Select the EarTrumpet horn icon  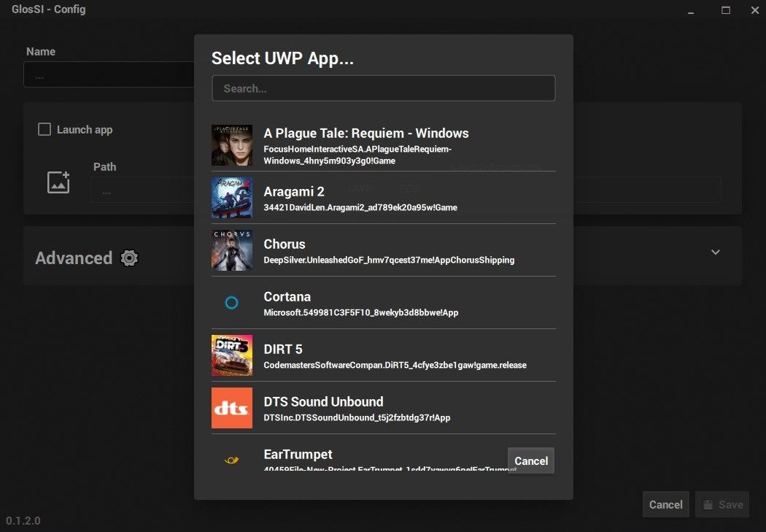[x=231, y=460]
